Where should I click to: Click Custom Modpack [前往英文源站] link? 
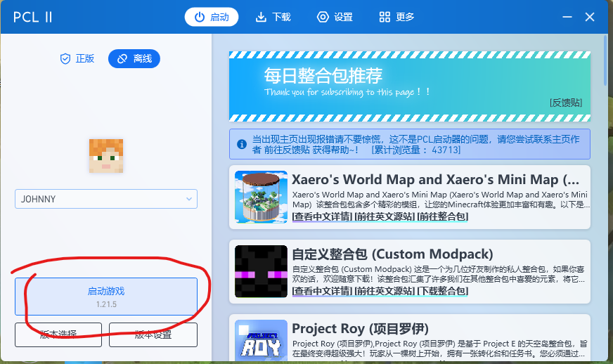tap(385, 291)
